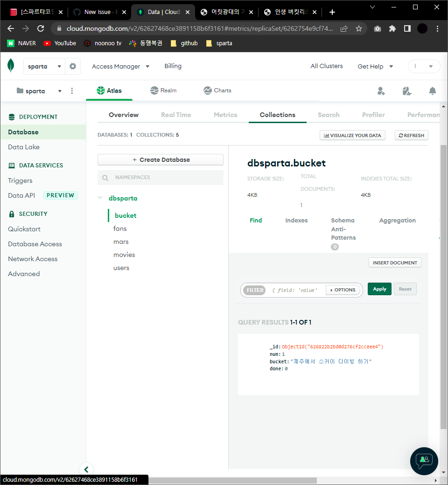Open the Chrome three-dot menu
Screen dimensions: 448x485
pyautogui.click(x=437, y=29)
